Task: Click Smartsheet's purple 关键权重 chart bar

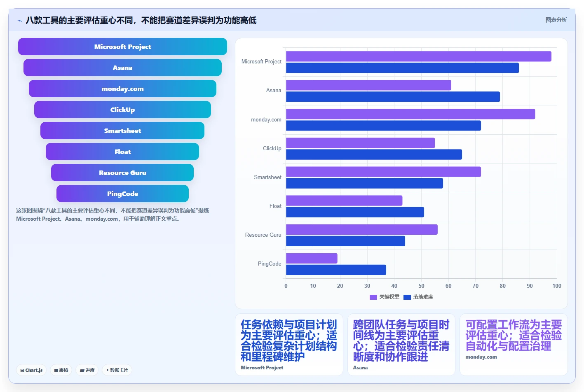Action: point(383,172)
